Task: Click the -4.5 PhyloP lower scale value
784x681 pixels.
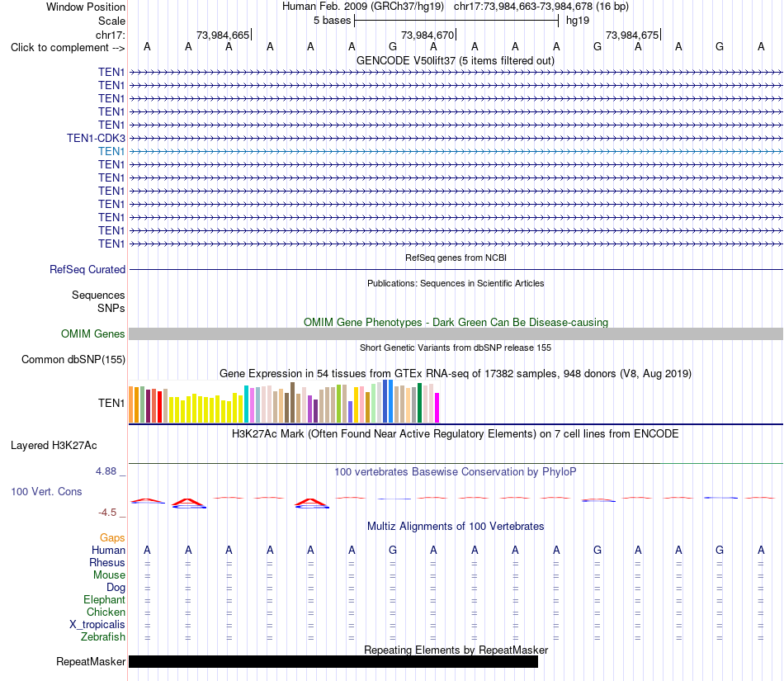Action: tap(107, 512)
